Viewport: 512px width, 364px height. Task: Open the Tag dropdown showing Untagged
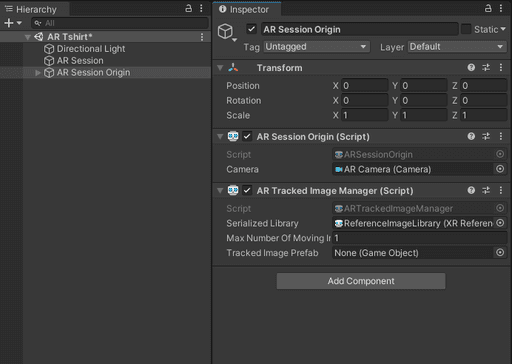point(317,47)
